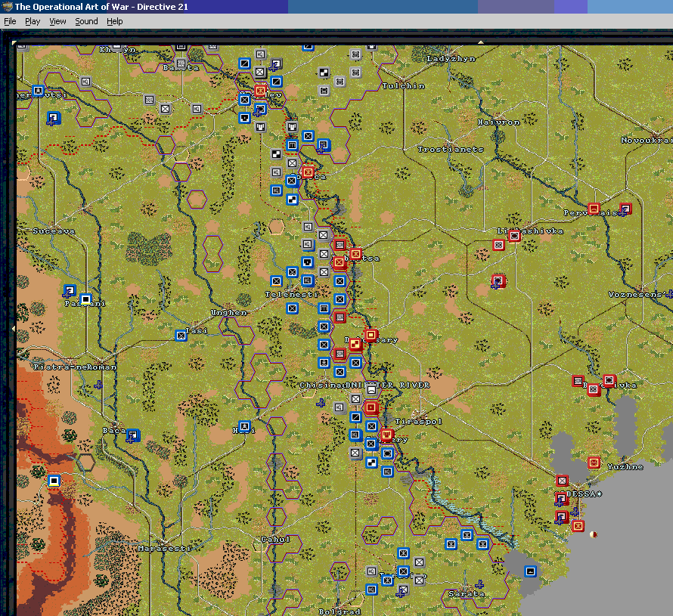Click the Suceava town label

click(54, 231)
